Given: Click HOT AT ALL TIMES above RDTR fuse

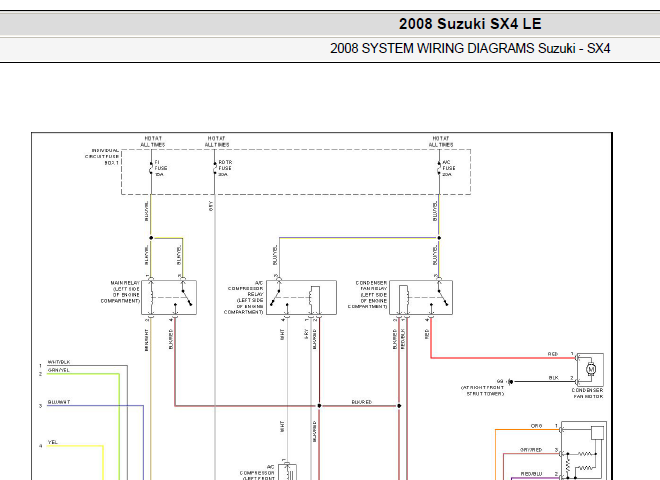Looking at the screenshot, I should [x=217, y=141].
